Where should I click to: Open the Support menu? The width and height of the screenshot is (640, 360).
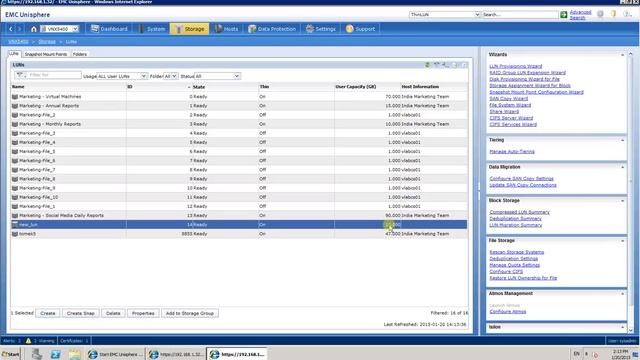360,29
